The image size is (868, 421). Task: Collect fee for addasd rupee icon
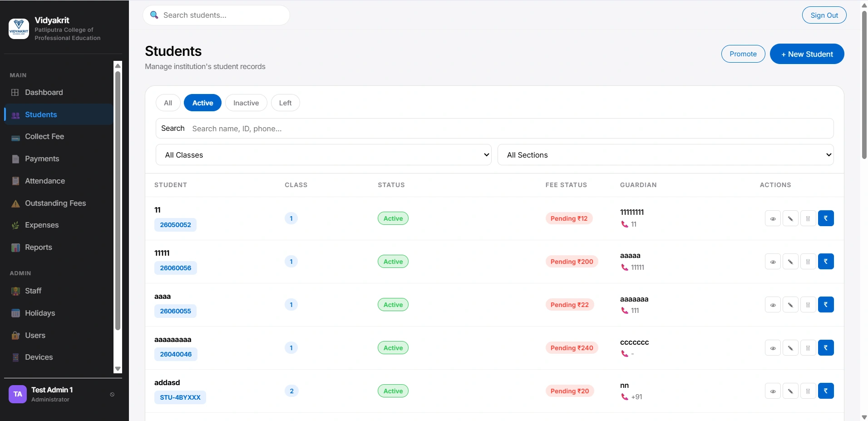[x=826, y=391]
